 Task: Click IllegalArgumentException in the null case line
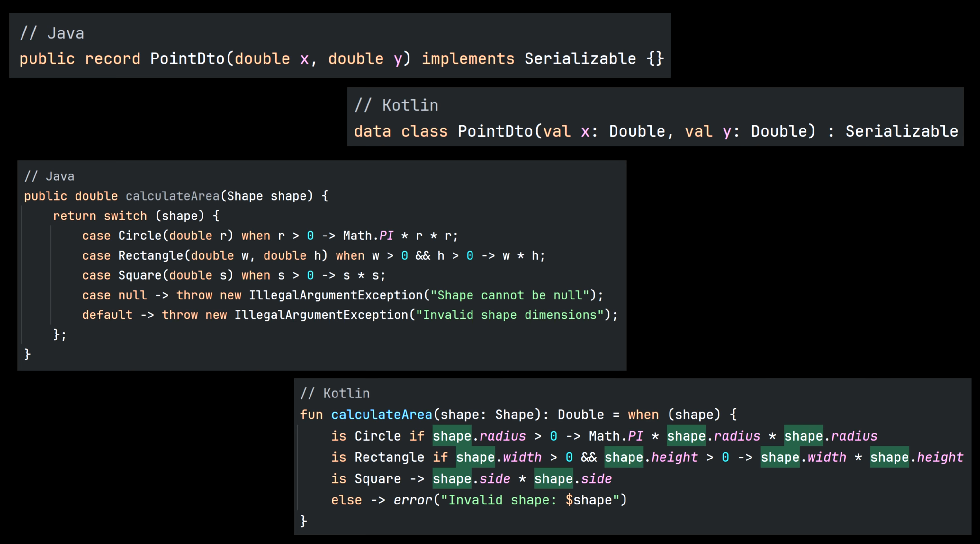pos(336,295)
